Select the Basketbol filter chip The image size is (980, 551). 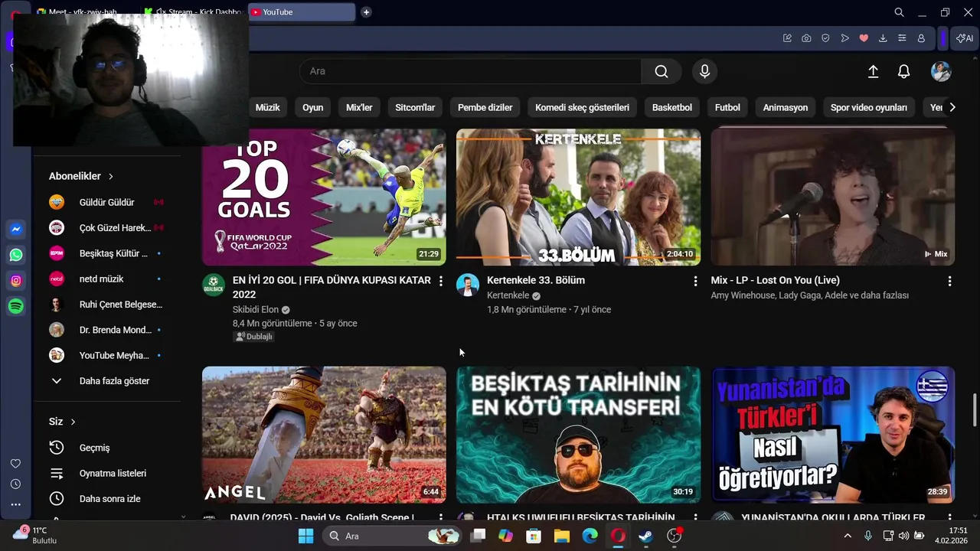pyautogui.click(x=672, y=107)
